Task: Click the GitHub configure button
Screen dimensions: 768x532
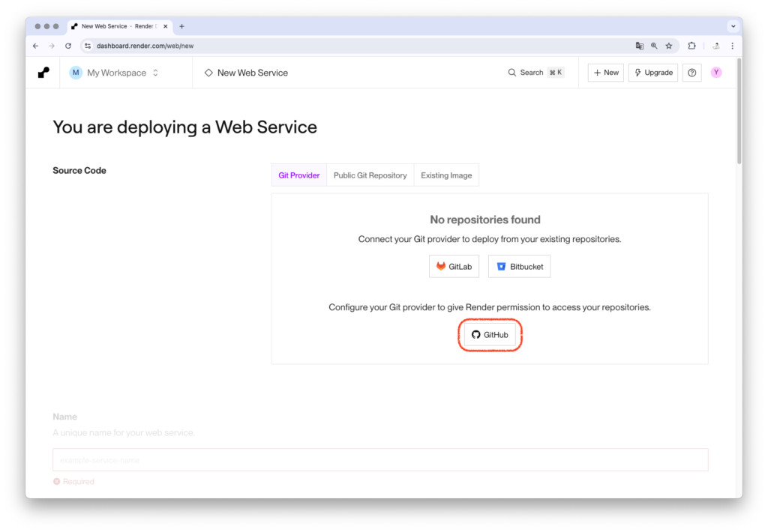Action: pos(490,335)
